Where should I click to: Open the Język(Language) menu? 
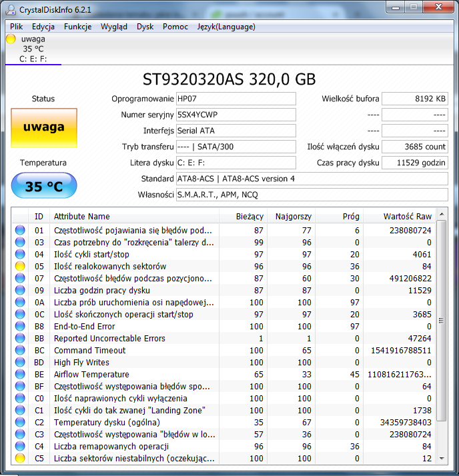coord(226,27)
